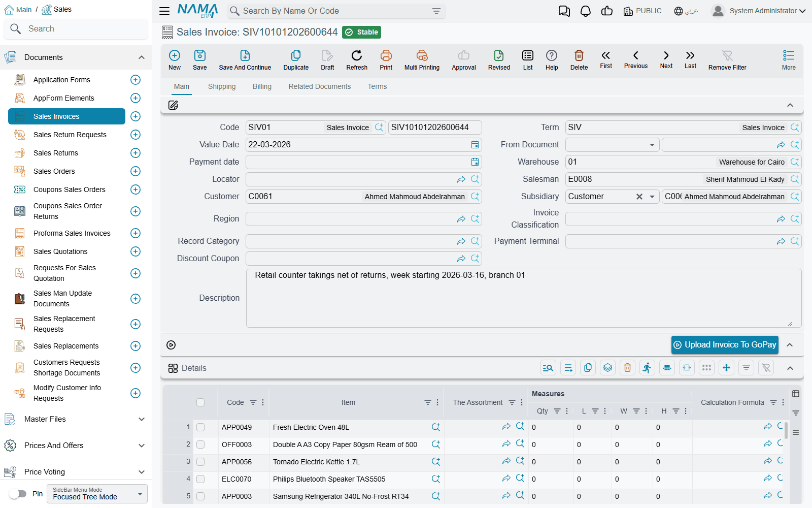
Task: Open the Value Date calendar picker
Action: [x=475, y=145]
